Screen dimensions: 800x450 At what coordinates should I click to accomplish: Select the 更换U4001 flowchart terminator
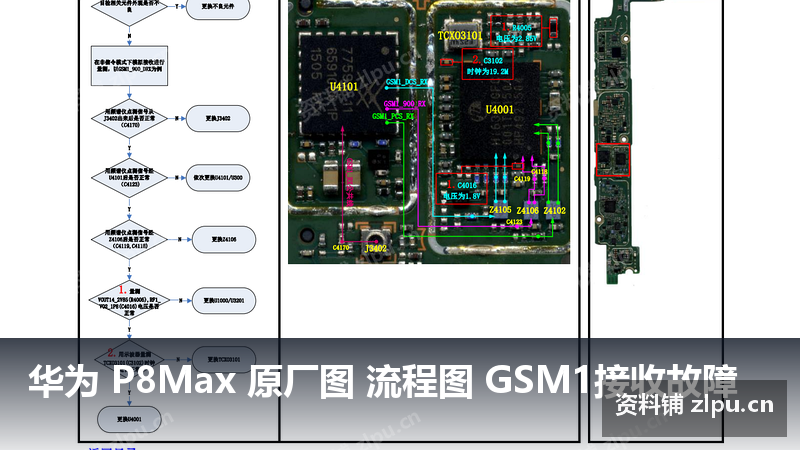tap(130, 419)
